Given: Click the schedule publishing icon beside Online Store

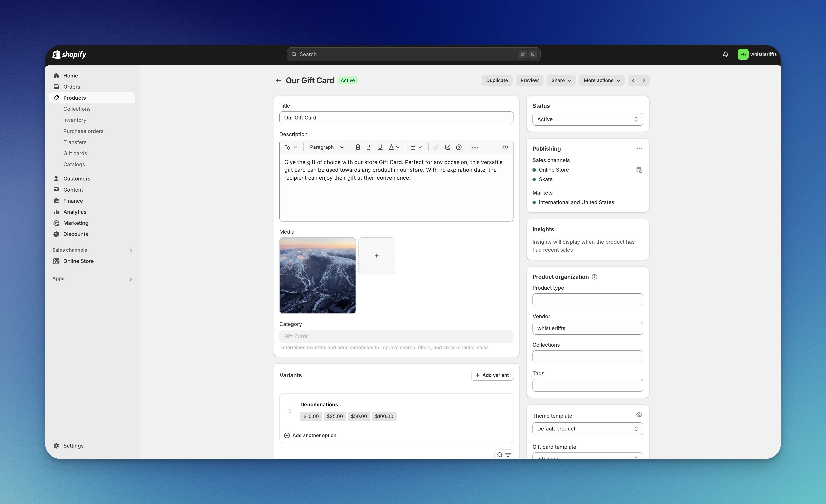Looking at the screenshot, I should pyautogui.click(x=639, y=170).
